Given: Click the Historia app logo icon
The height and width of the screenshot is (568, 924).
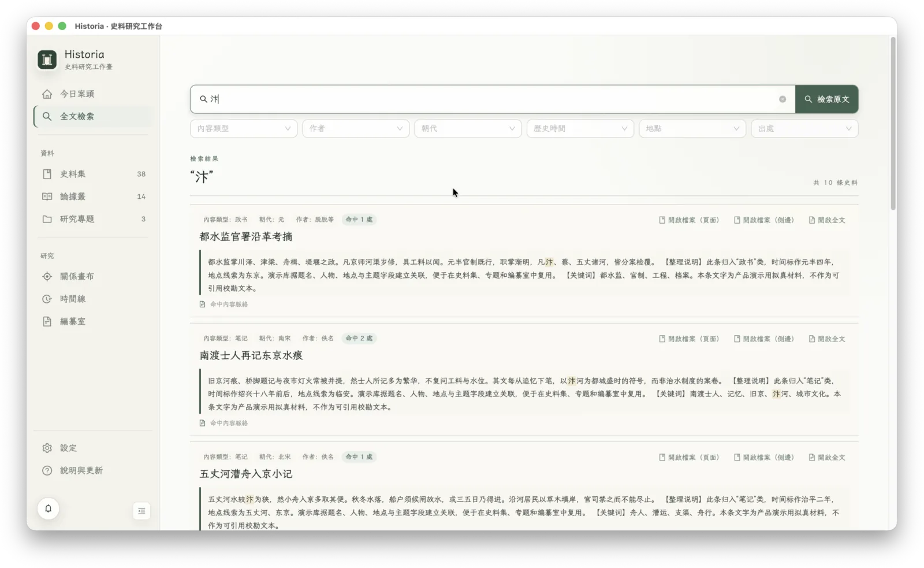Looking at the screenshot, I should 47,60.
